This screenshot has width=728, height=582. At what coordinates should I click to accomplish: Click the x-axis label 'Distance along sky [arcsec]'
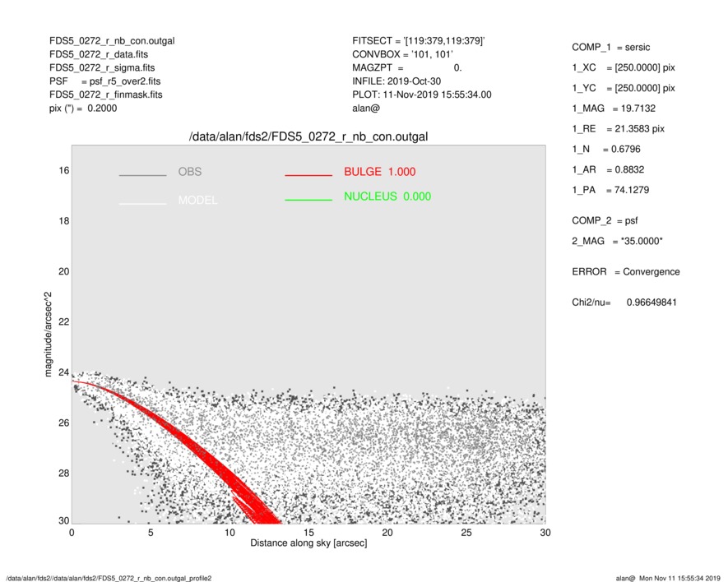click(x=308, y=543)
